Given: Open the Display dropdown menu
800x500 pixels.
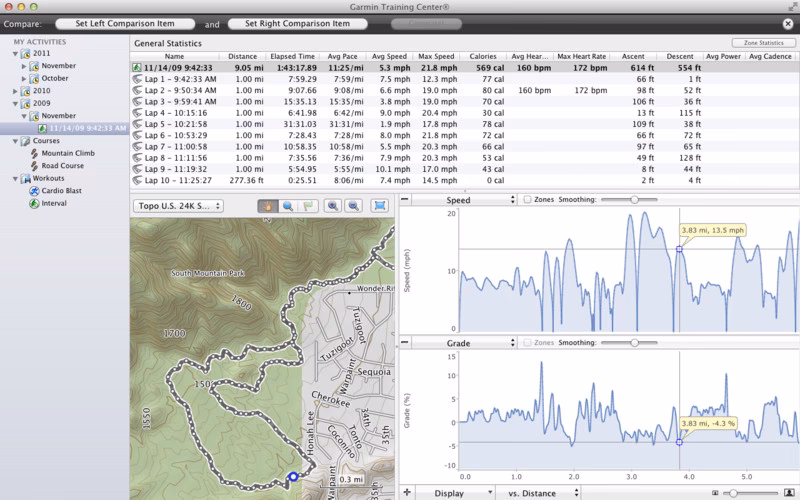Looking at the screenshot, I should click(456, 493).
